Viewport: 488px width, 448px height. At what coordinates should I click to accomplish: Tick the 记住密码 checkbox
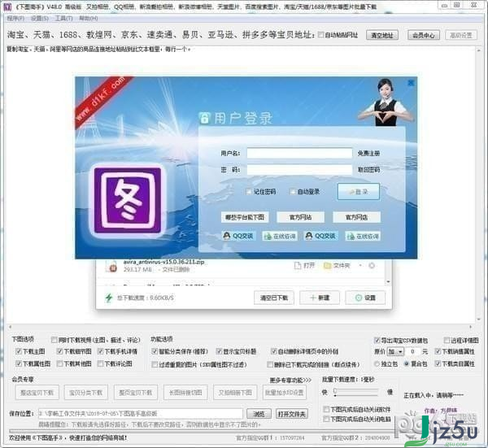(x=249, y=191)
